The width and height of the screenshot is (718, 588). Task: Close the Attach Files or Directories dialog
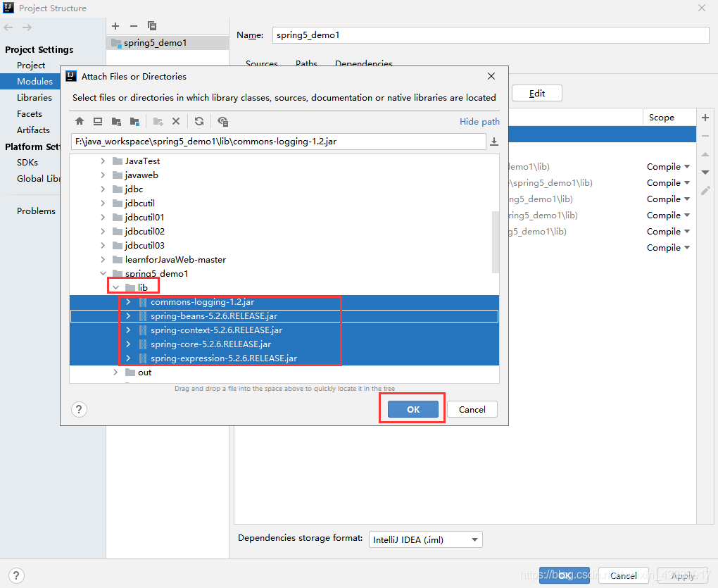point(491,76)
